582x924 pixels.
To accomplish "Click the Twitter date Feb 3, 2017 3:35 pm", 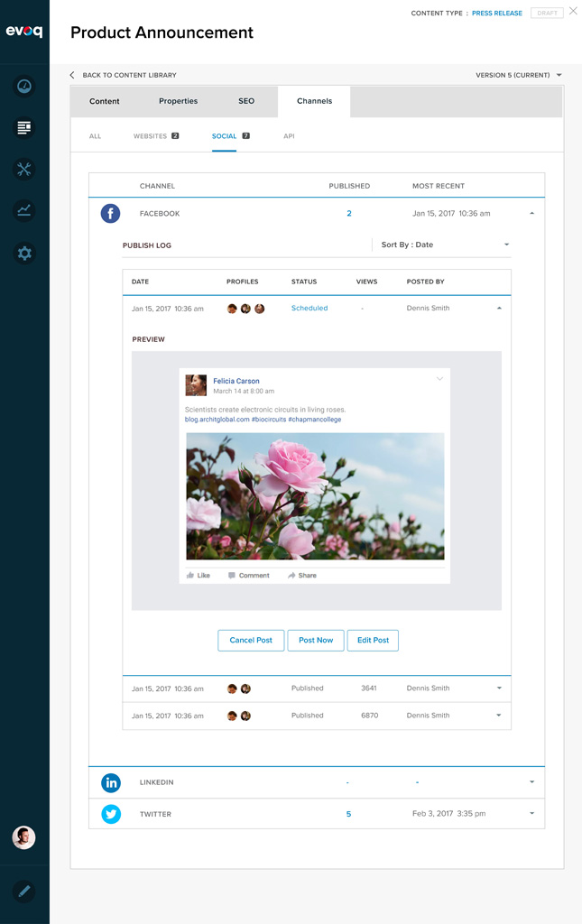I will click(448, 814).
